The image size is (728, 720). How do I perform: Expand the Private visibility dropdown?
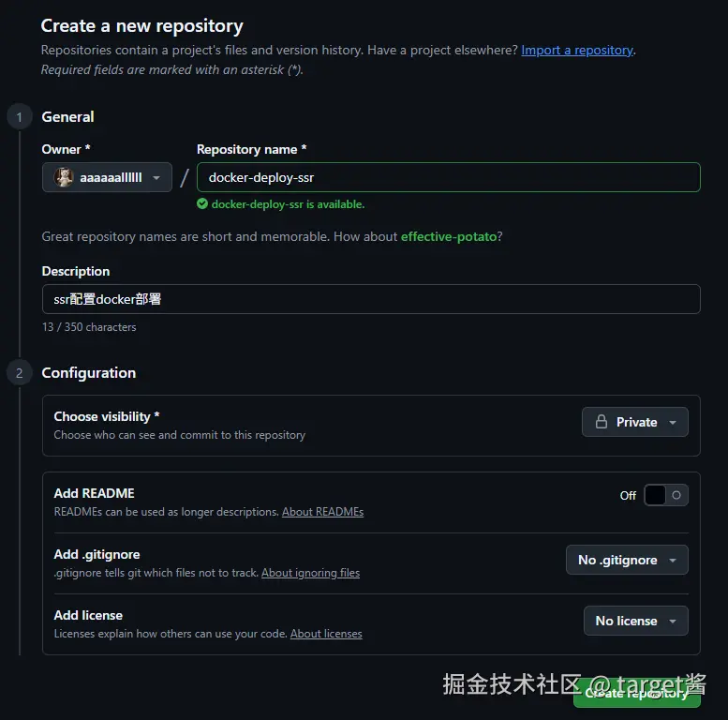[x=635, y=422]
